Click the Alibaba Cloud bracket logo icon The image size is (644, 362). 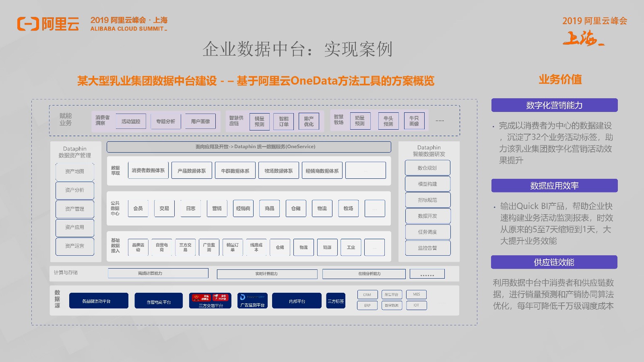[28, 24]
